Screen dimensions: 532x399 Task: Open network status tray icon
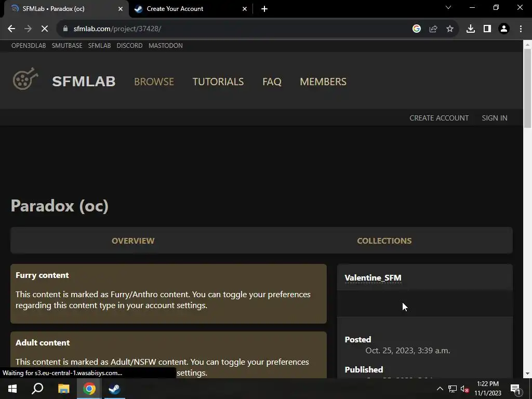pos(453,389)
